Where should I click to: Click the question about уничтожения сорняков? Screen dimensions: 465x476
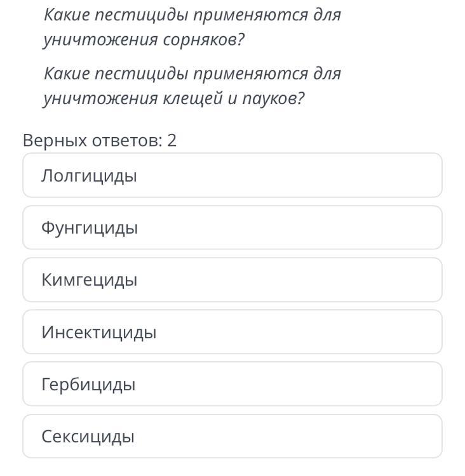[x=192, y=27]
